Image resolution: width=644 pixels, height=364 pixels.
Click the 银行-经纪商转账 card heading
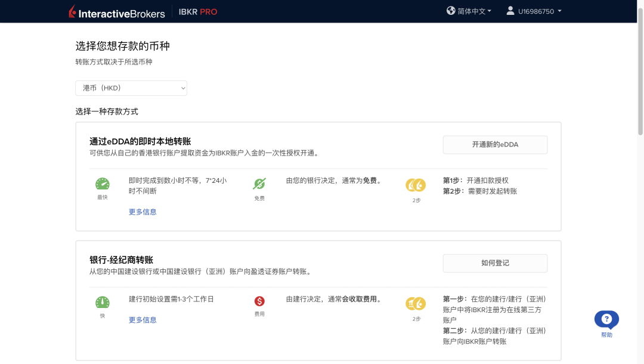pyautogui.click(x=122, y=260)
